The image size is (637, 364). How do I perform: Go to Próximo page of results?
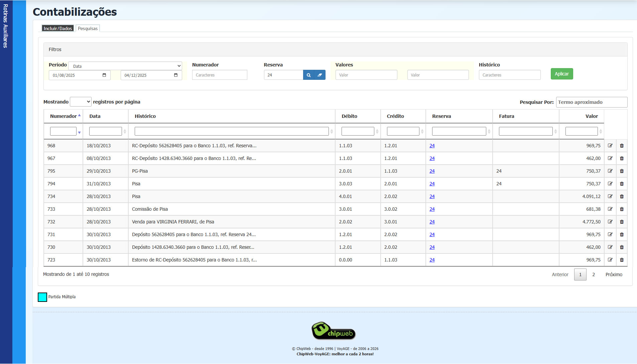pyautogui.click(x=614, y=275)
